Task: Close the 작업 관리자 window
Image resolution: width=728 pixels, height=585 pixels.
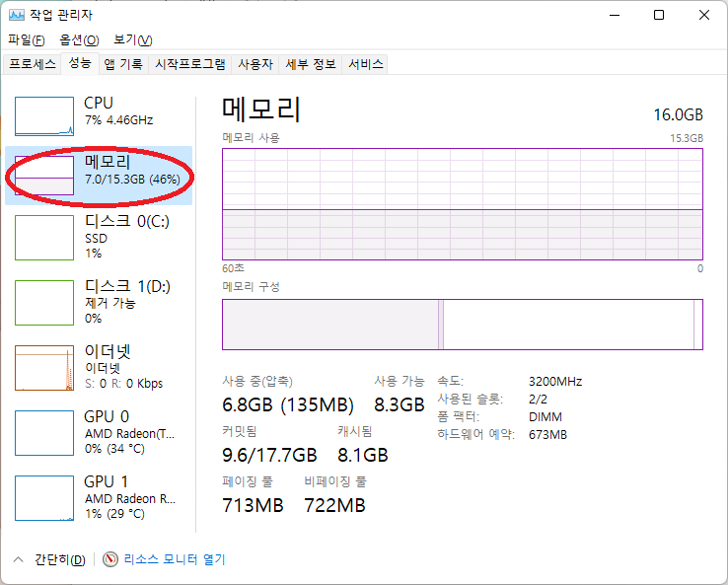Action: point(704,16)
